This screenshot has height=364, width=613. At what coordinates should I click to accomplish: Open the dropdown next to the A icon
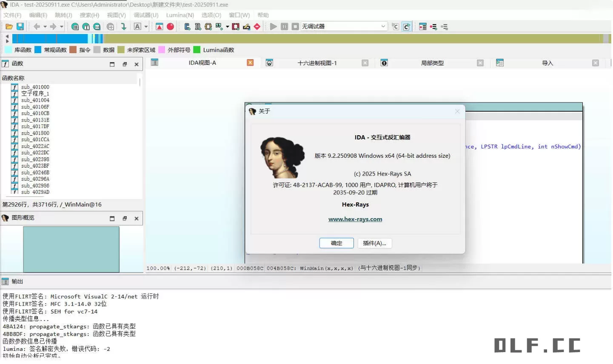(146, 26)
